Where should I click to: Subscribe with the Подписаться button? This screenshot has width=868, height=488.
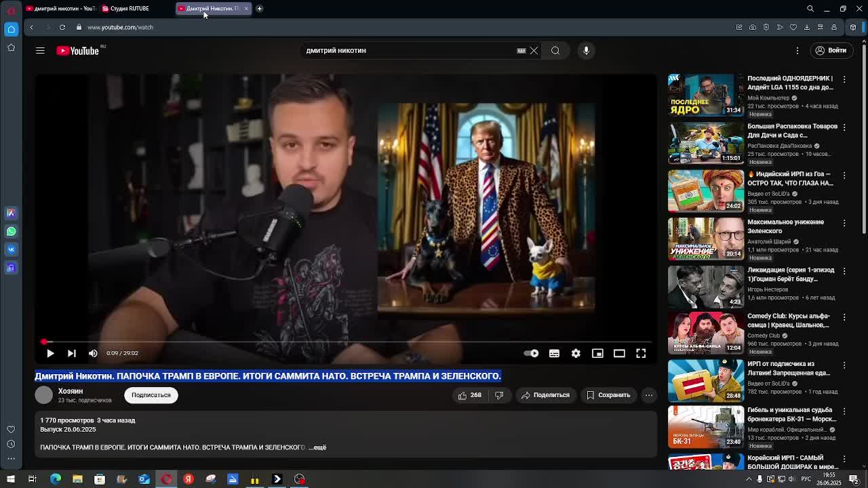tap(151, 395)
